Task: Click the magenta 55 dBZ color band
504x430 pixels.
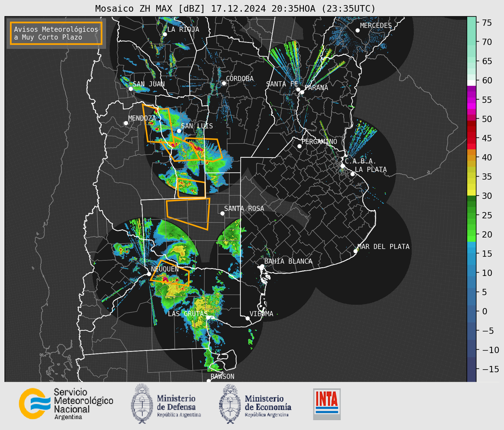Action: [x=471, y=100]
